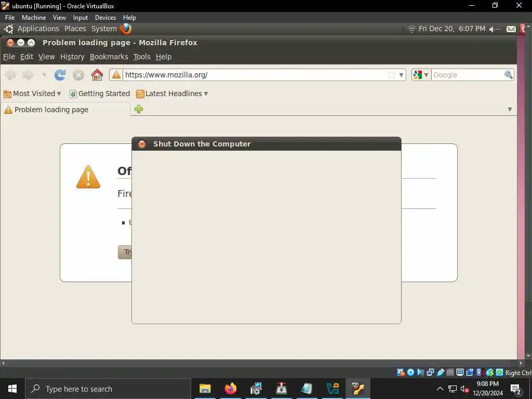Click the VirtualBox hard disk activity icon
The height and width of the screenshot is (399, 532).
tap(401, 373)
